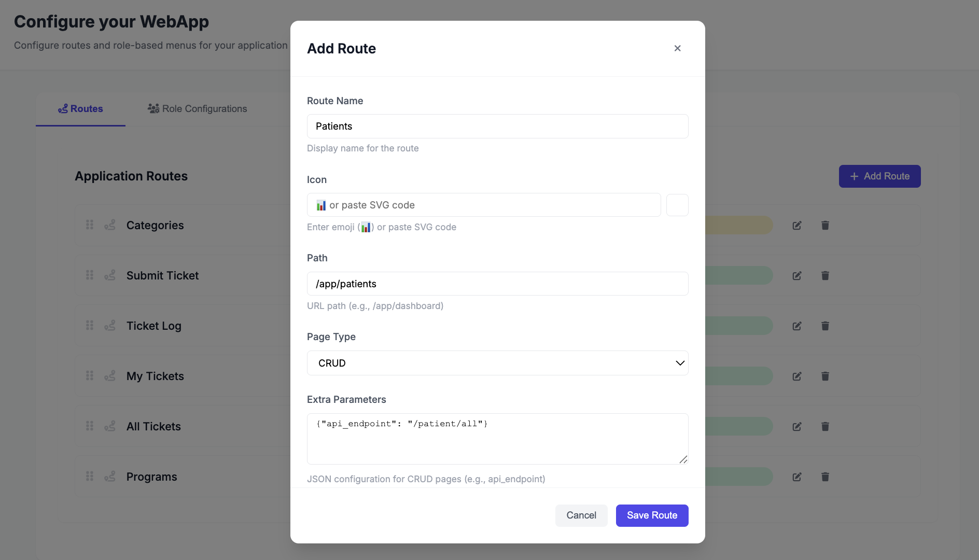Select the Categories route row text
This screenshot has width=979, height=560.
(x=155, y=225)
